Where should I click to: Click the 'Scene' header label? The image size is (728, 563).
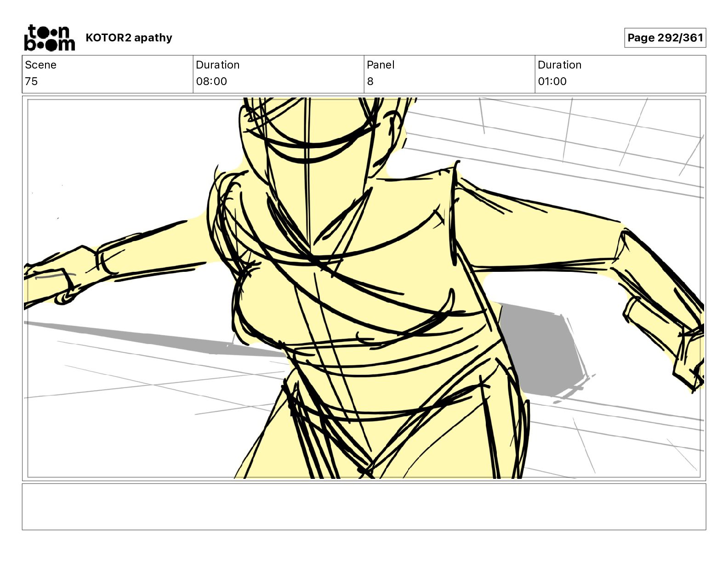point(40,65)
